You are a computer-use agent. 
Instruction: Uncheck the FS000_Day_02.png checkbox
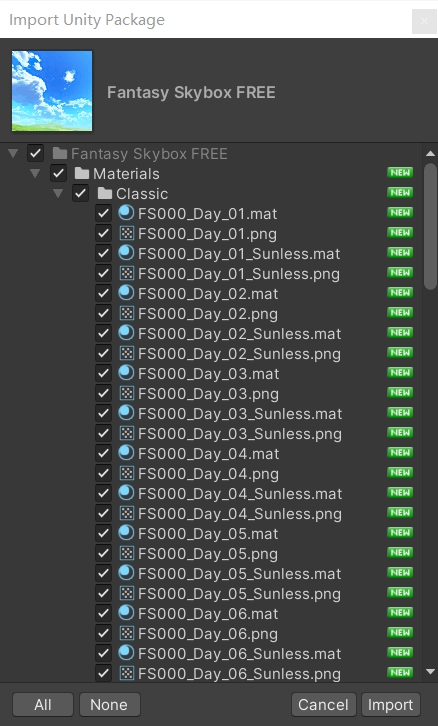tap(103, 313)
